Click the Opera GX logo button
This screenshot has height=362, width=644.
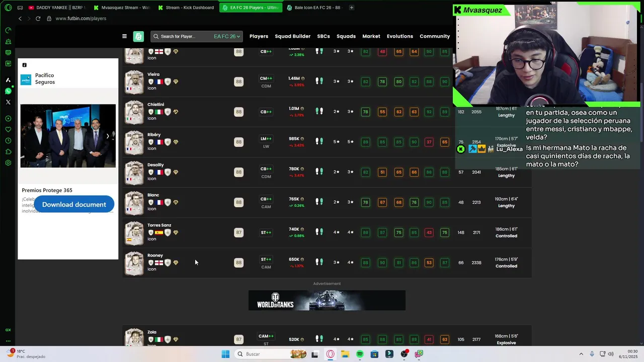tap(8, 8)
